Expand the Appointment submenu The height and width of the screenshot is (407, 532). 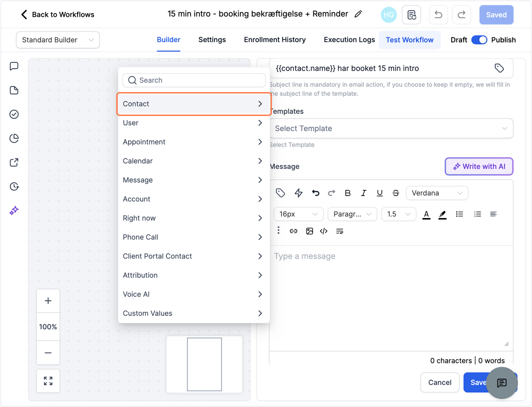point(194,142)
